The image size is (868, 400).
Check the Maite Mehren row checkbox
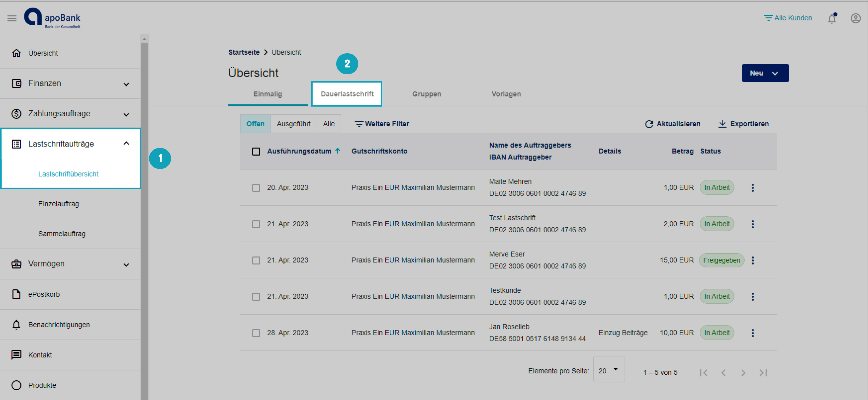(x=256, y=188)
